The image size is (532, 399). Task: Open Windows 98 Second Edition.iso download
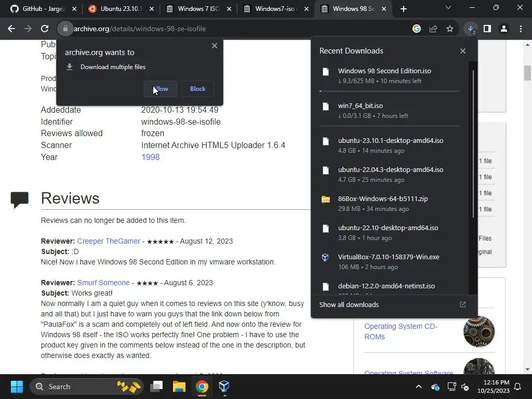(x=390, y=76)
